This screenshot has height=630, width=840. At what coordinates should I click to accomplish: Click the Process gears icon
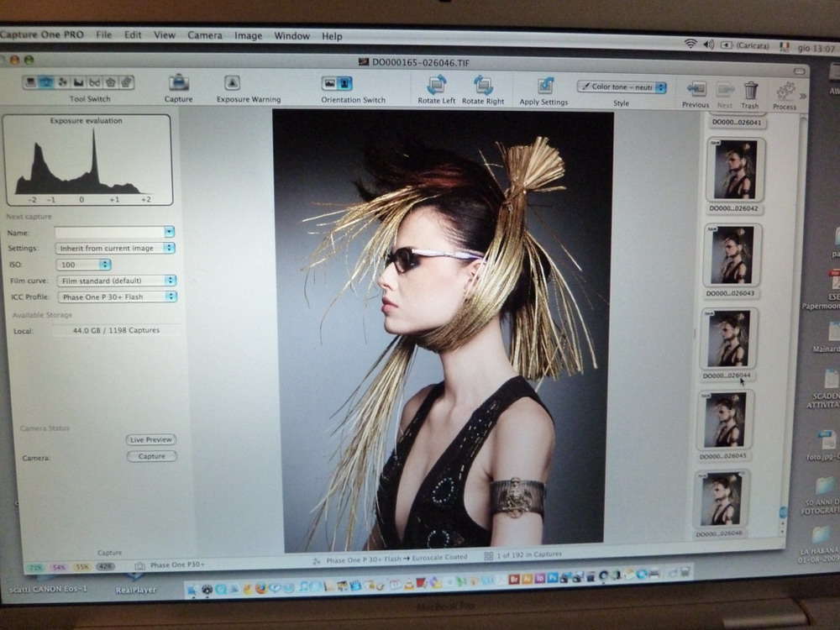785,91
